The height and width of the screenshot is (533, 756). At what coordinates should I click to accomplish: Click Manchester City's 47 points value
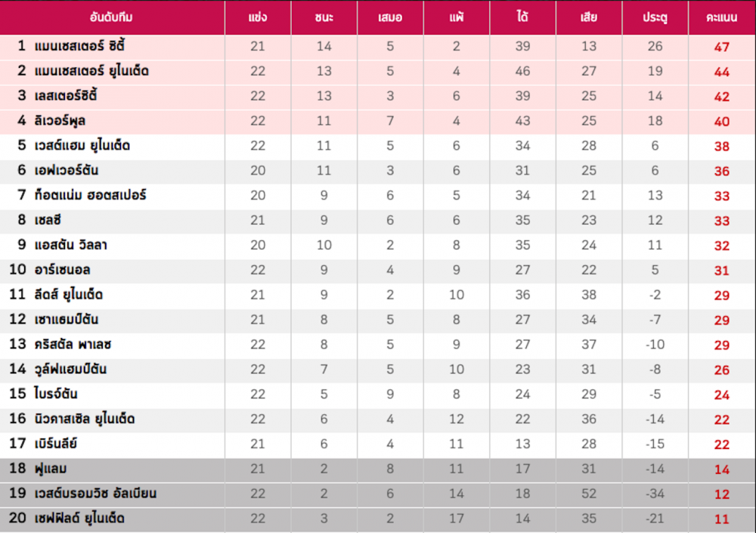[721, 47]
